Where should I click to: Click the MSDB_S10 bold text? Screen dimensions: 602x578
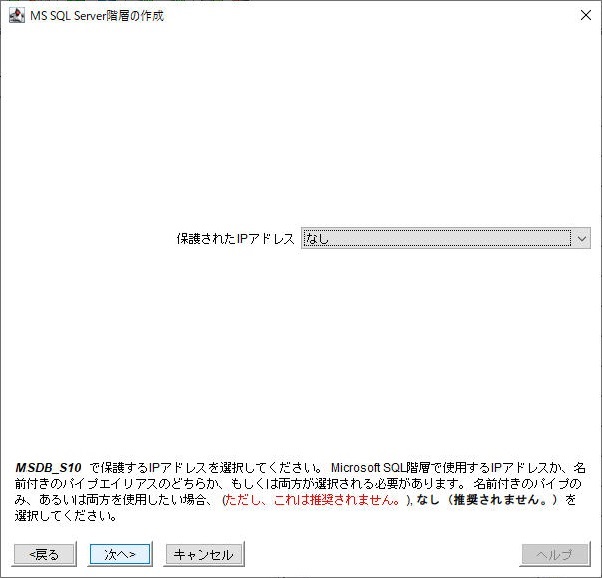point(48,468)
